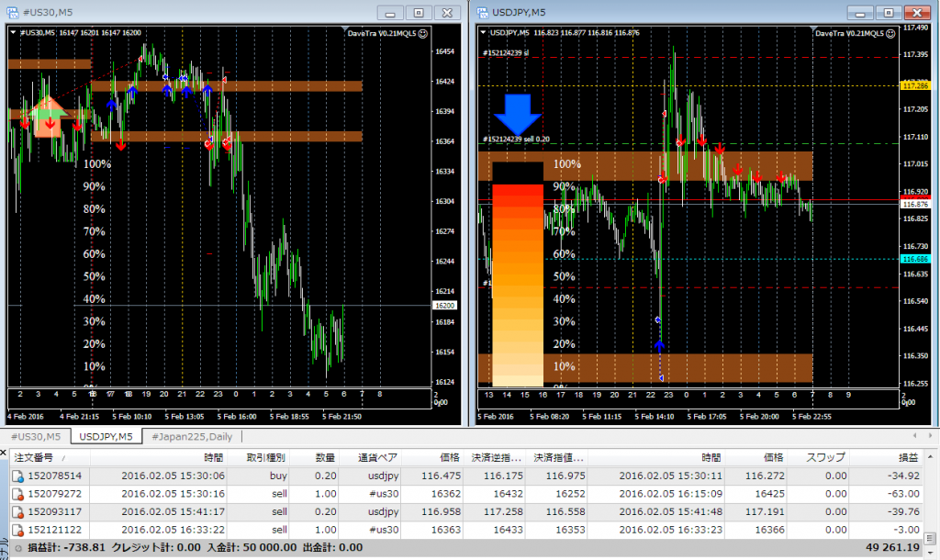Select the order icon for ticket 152121122
This screenshot has height=560, width=940.
point(18,529)
